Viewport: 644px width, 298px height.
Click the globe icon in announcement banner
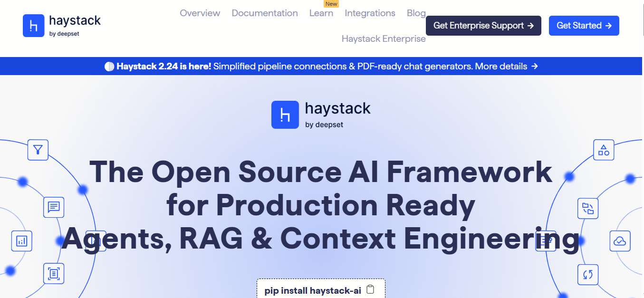pos(110,66)
